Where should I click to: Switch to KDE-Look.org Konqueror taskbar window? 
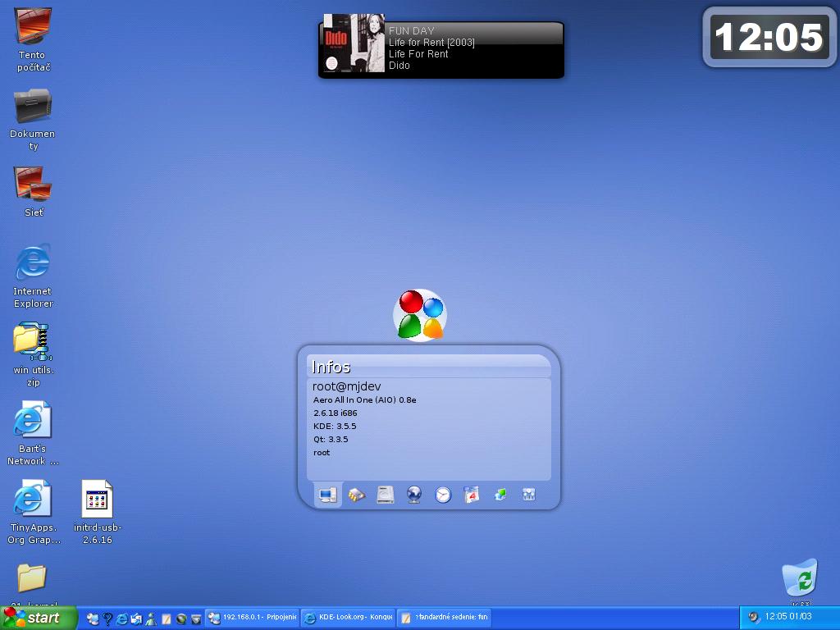point(348,618)
